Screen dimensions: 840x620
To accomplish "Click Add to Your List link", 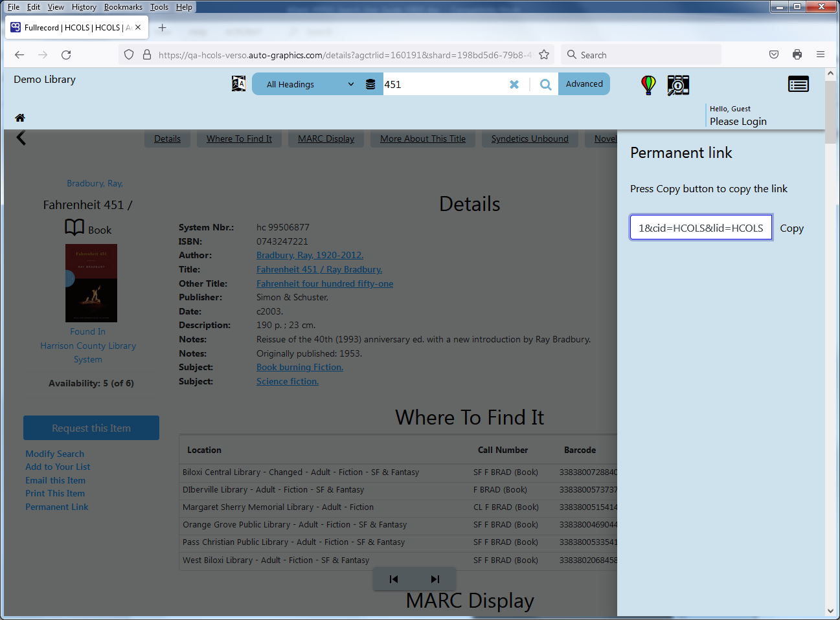I will 58,467.
